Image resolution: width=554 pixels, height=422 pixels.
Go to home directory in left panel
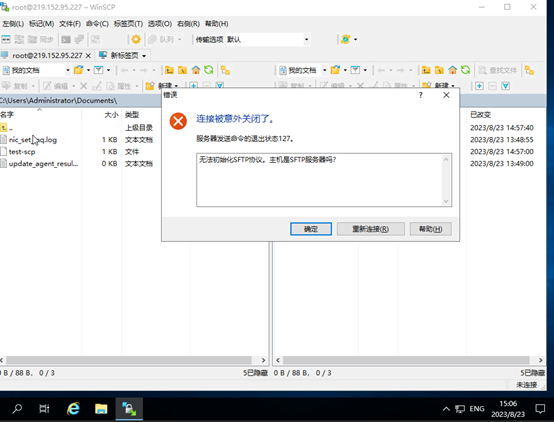(x=196, y=70)
